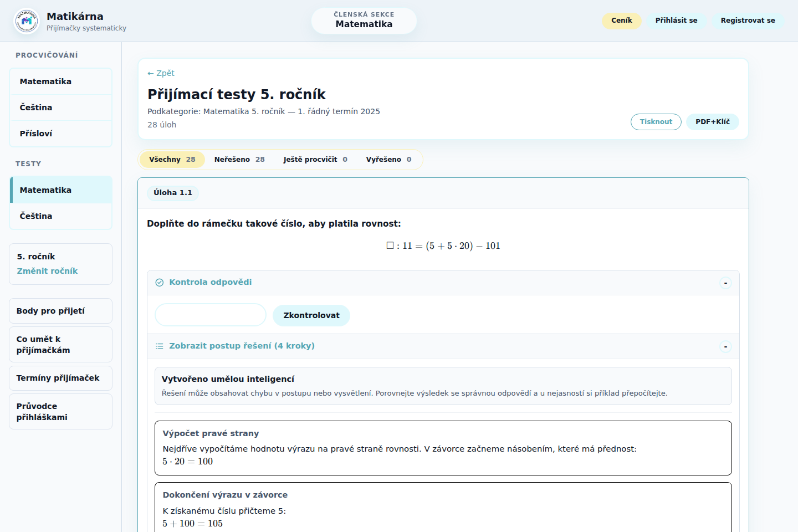Screen dimensions: 798x532
Task: Click Kontrola odpovědi header text
Action: pos(210,282)
